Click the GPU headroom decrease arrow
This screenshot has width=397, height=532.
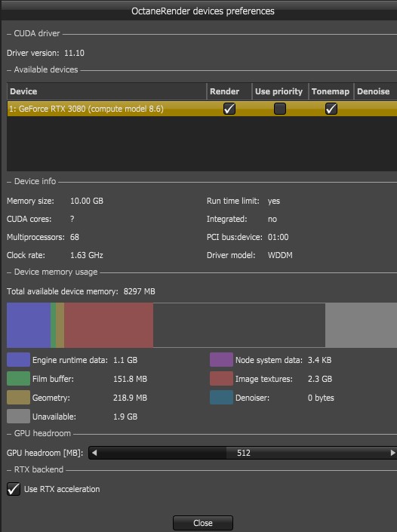tap(94, 453)
